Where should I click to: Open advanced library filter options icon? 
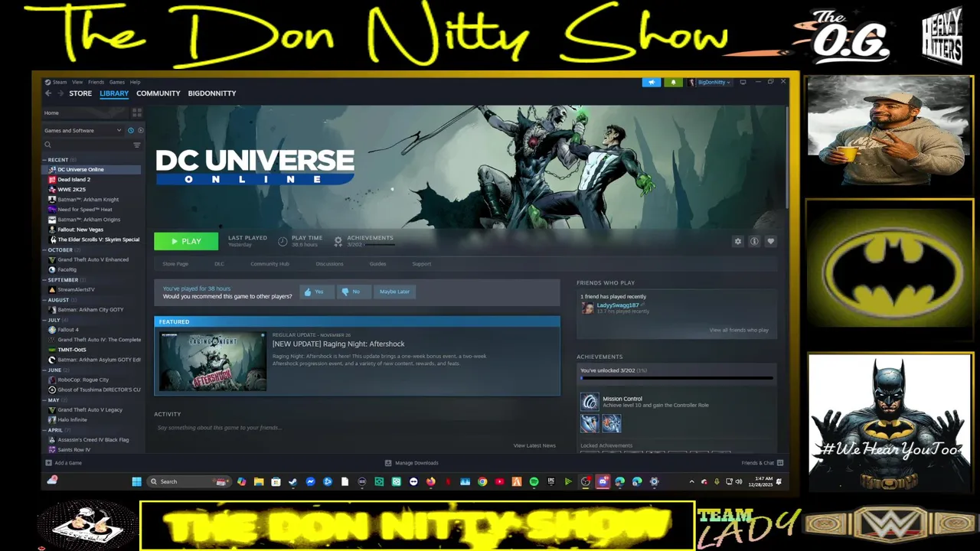pyautogui.click(x=137, y=145)
